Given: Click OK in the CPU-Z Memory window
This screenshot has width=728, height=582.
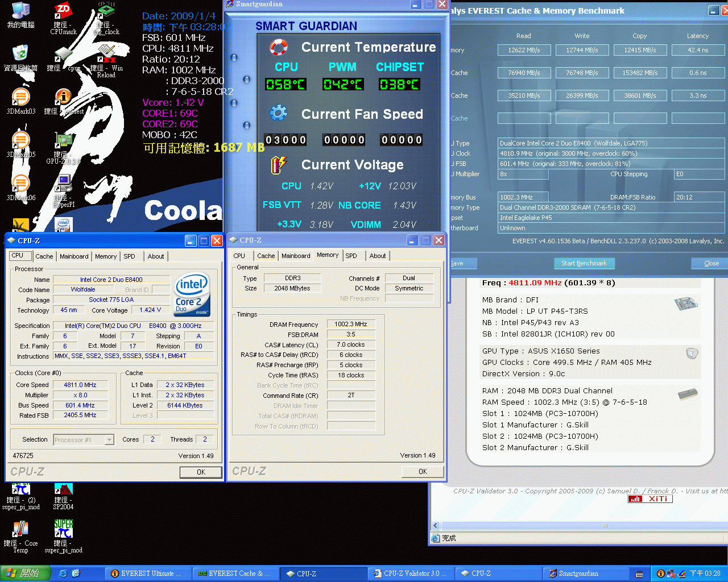Looking at the screenshot, I should coord(423,471).
